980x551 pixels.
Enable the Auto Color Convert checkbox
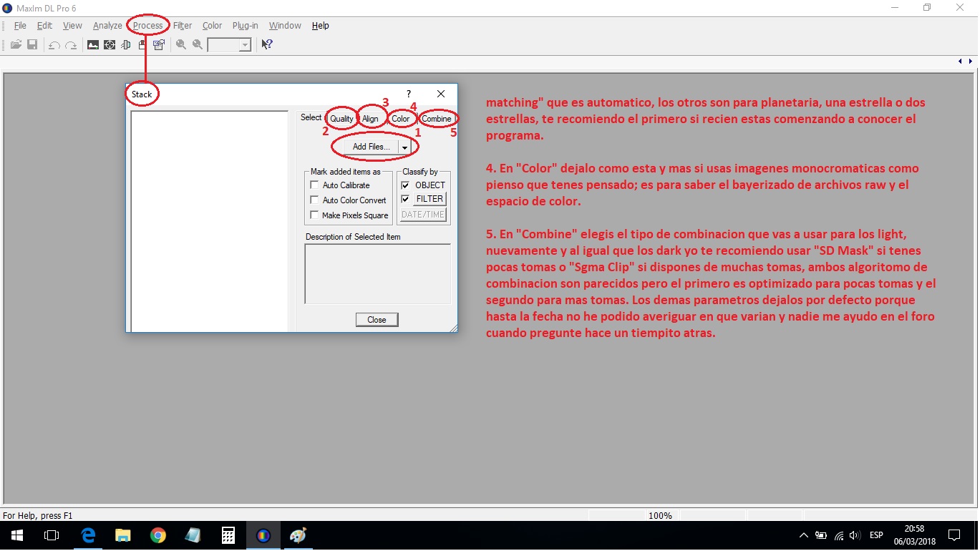pos(314,200)
